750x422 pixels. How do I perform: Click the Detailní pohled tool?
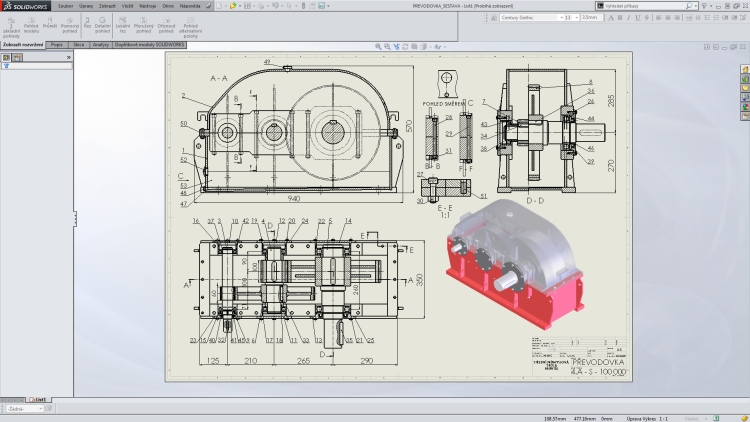pyautogui.click(x=102, y=25)
